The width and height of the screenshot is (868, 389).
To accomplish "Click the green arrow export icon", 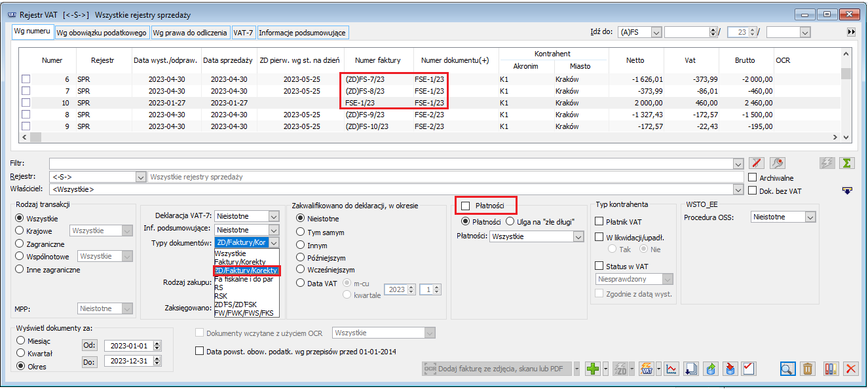I will tap(711, 369).
